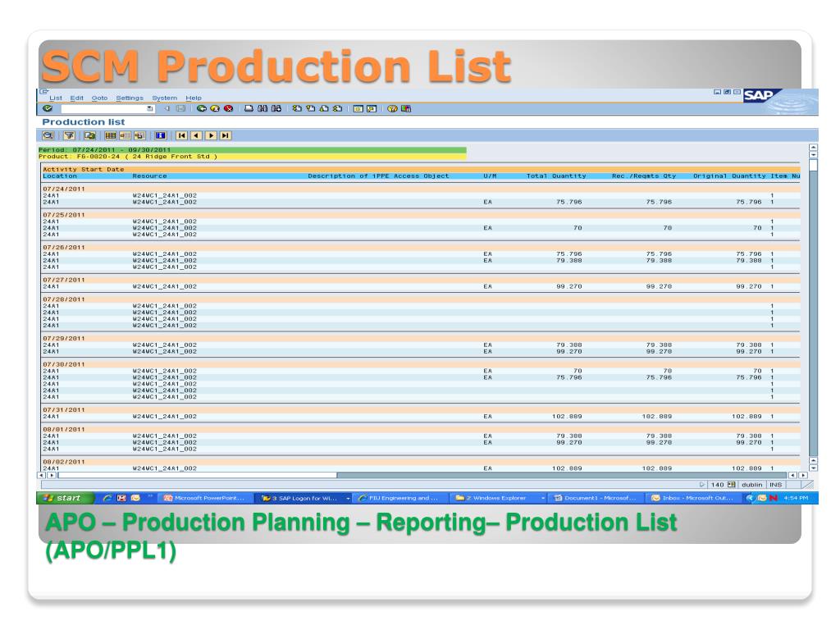
Task: Click the 'dublin' status bar field
Action: (751, 484)
